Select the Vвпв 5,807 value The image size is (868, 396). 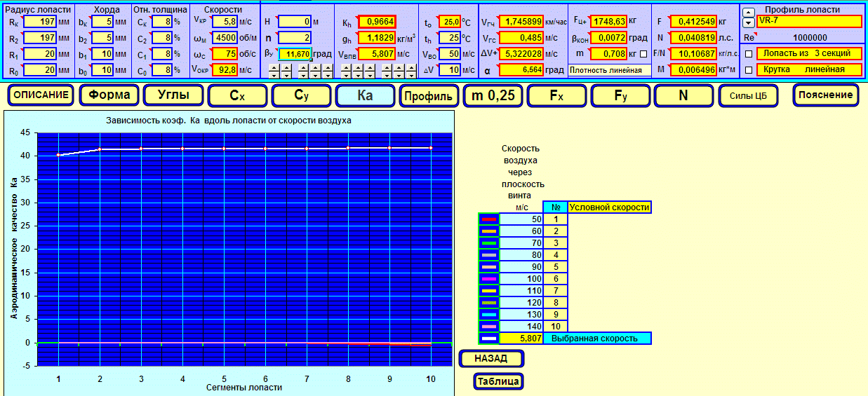(x=377, y=53)
